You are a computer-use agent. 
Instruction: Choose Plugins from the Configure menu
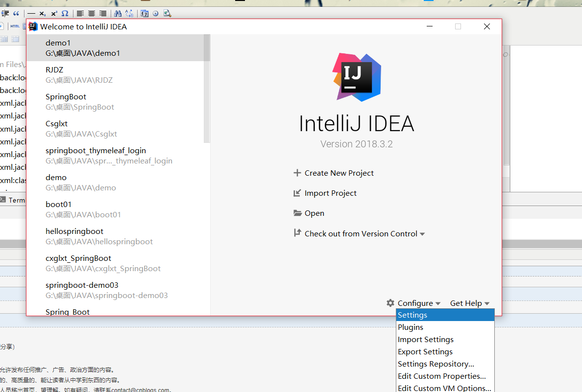pos(445,327)
